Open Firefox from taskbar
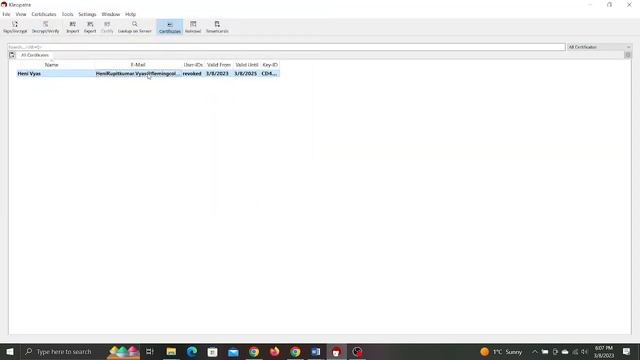This screenshot has width=640, height=360. (x=275, y=351)
